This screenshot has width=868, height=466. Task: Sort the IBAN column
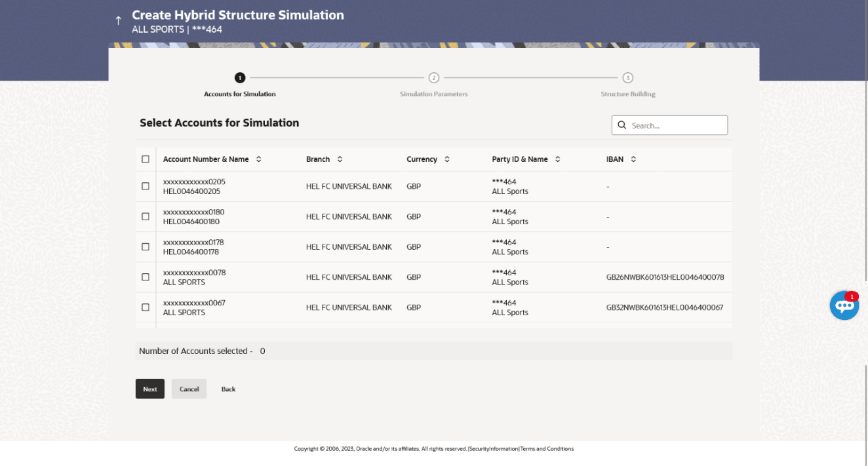point(633,159)
